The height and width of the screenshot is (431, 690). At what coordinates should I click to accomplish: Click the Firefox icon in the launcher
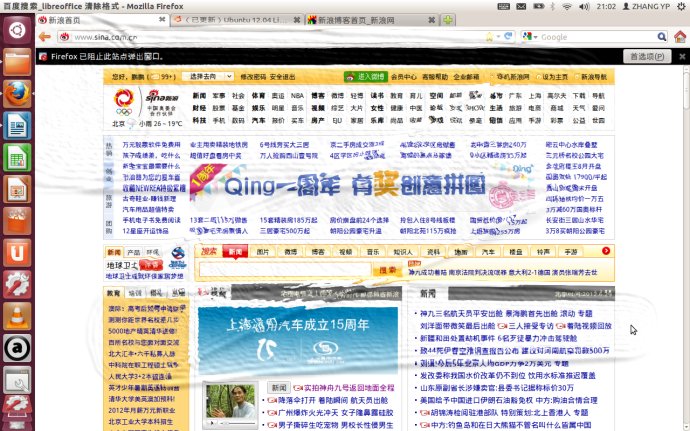click(17, 94)
